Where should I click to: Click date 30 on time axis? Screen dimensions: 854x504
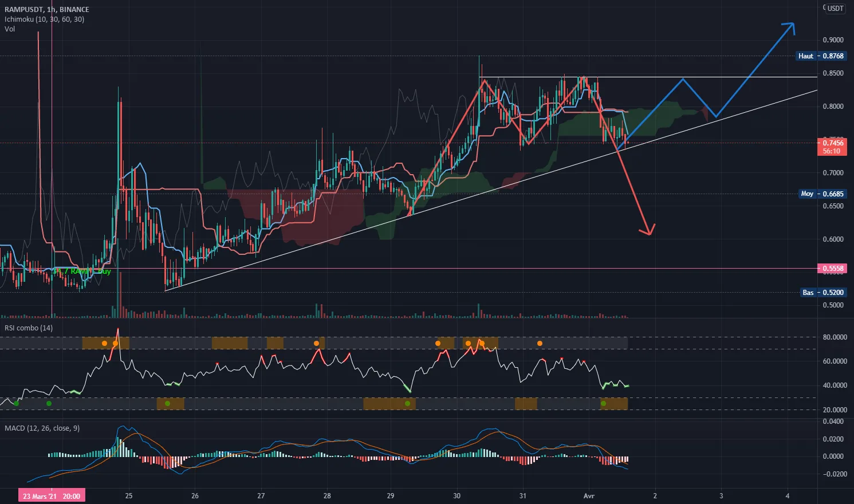(x=456, y=496)
